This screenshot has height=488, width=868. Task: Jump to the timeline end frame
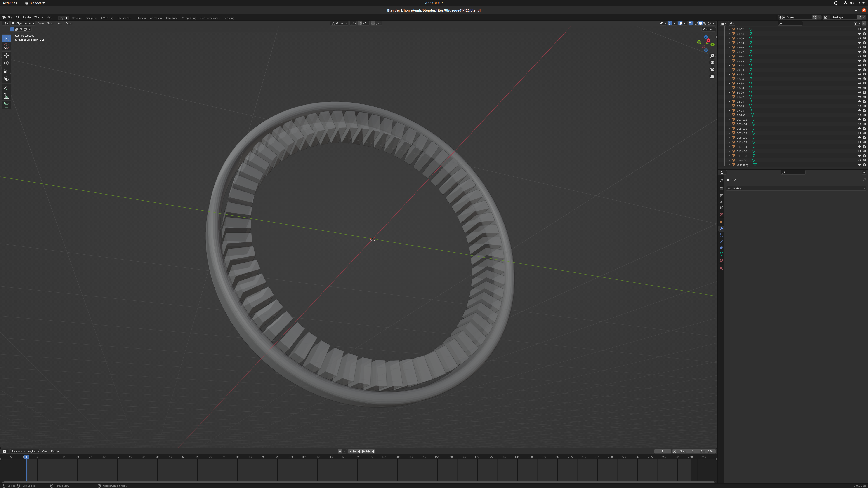pos(373,452)
